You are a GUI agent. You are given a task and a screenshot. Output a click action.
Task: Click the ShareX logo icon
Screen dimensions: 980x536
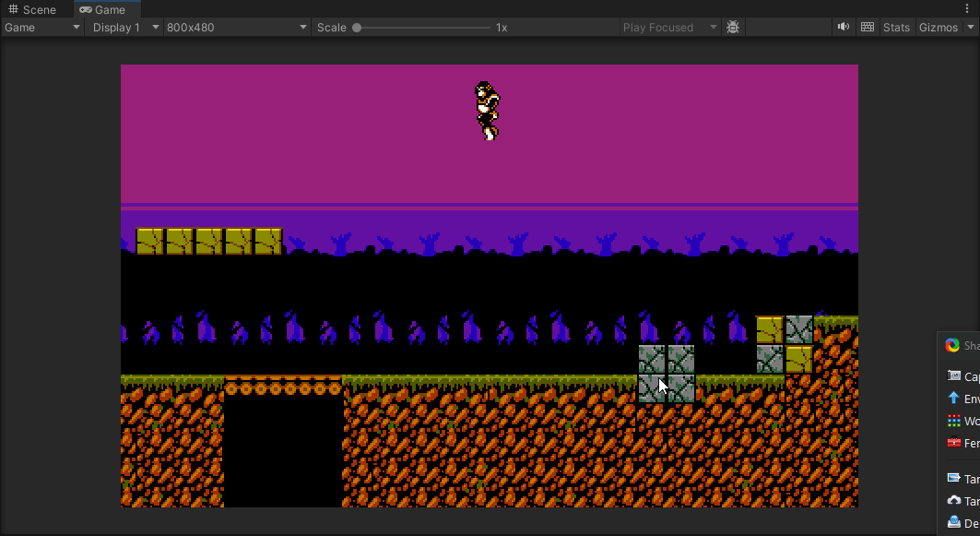coord(952,346)
